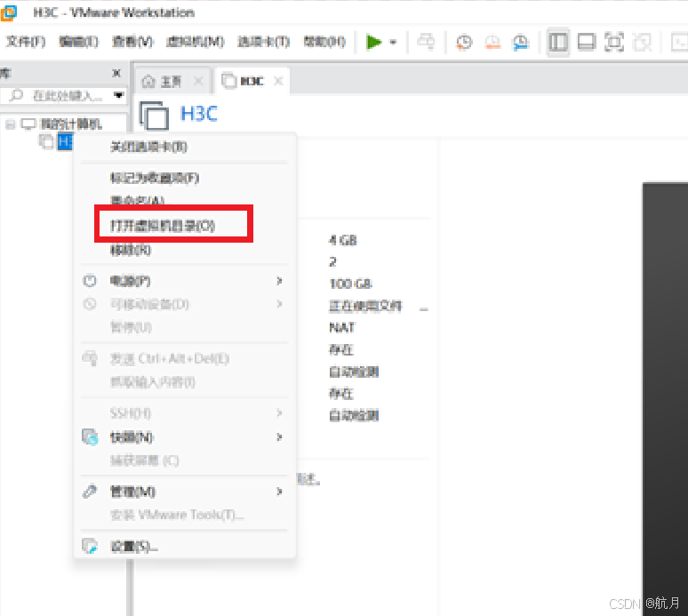Choose 打开虚拟机目录(O) in the context menu
This screenshot has height=616, width=688.
(x=185, y=226)
